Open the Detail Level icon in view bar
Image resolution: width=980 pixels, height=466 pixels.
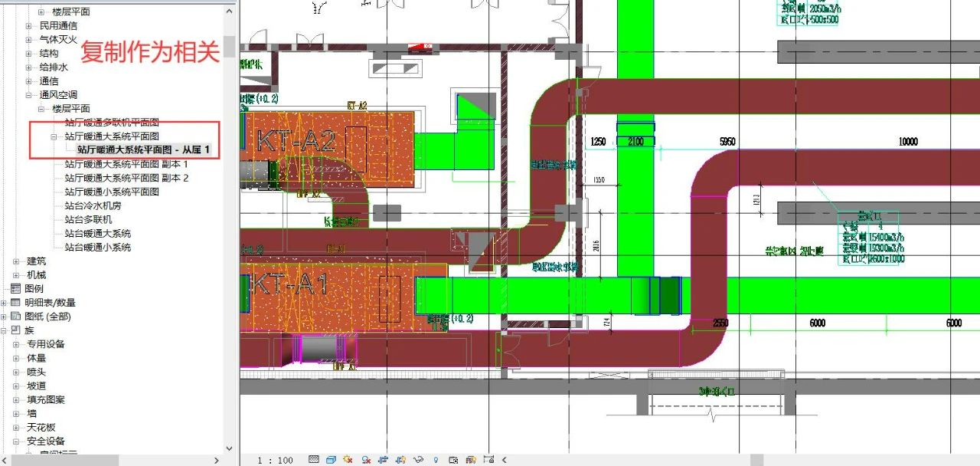click(x=314, y=460)
